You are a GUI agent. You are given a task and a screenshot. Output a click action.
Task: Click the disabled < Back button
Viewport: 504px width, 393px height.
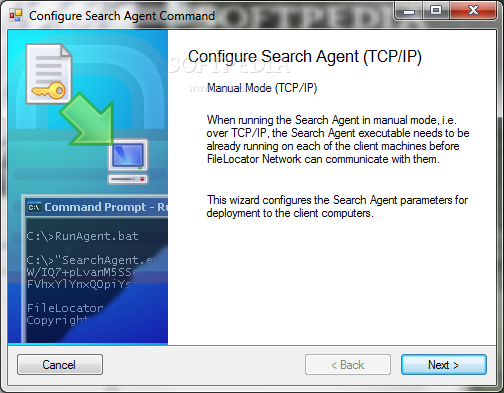click(348, 365)
